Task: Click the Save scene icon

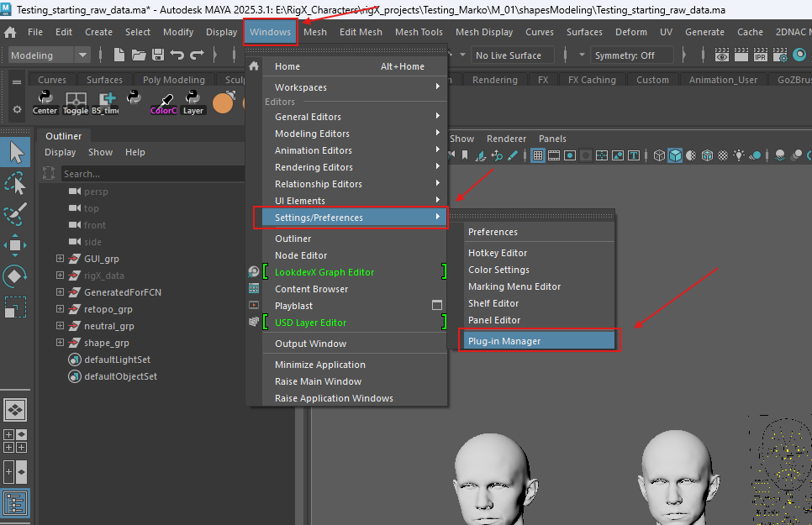Action: click(x=158, y=55)
